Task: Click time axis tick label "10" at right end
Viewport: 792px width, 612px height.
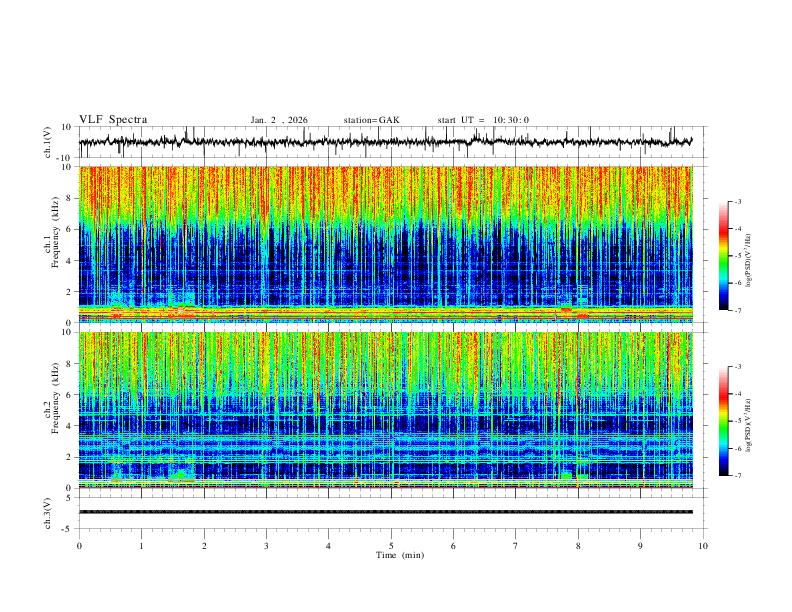Action: coord(703,546)
